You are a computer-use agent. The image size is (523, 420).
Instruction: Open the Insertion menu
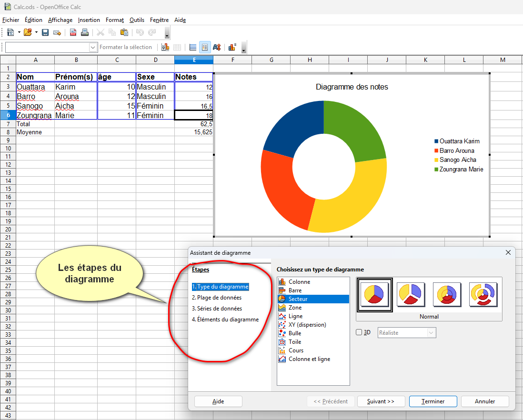point(89,20)
